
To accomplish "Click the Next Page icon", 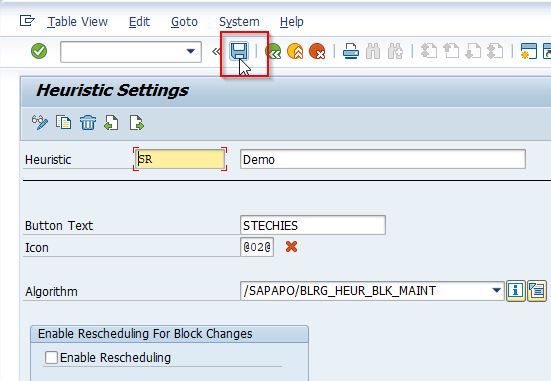I will coord(473,51).
